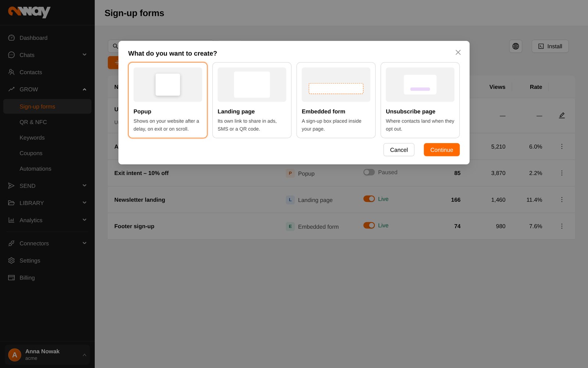Click the Contacts person icon
The width and height of the screenshot is (588, 368).
pos(11,72)
